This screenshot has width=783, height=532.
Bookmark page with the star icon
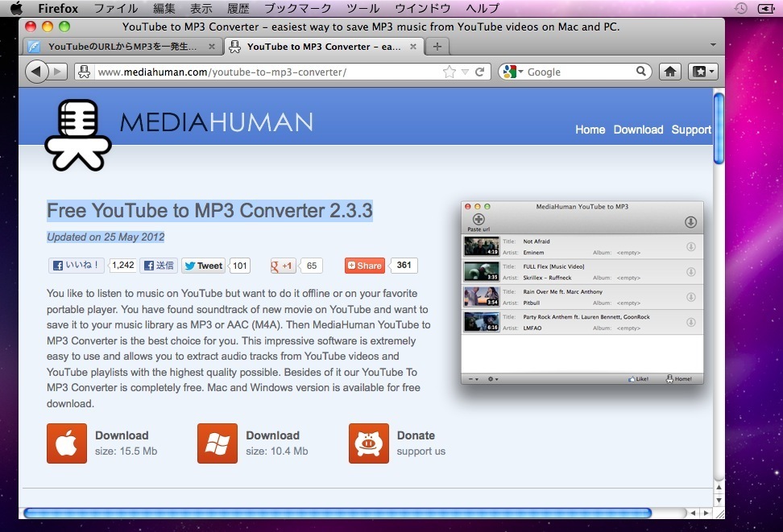coord(449,72)
